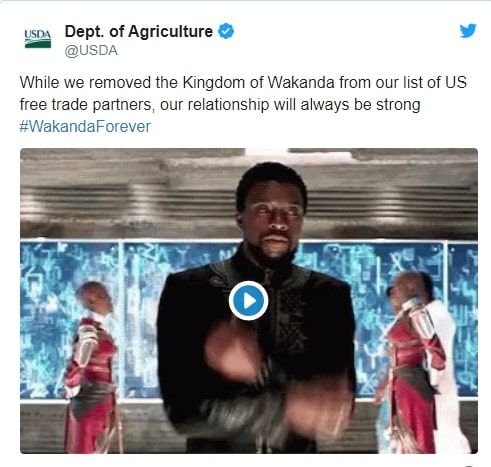Open the USDA profile avatar logo
Image resolution: width=491 pixels, height=467 pixels.
(38, 39)
